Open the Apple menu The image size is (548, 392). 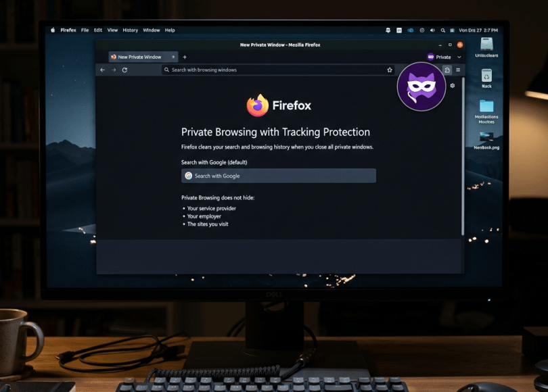tap(53, 30)
